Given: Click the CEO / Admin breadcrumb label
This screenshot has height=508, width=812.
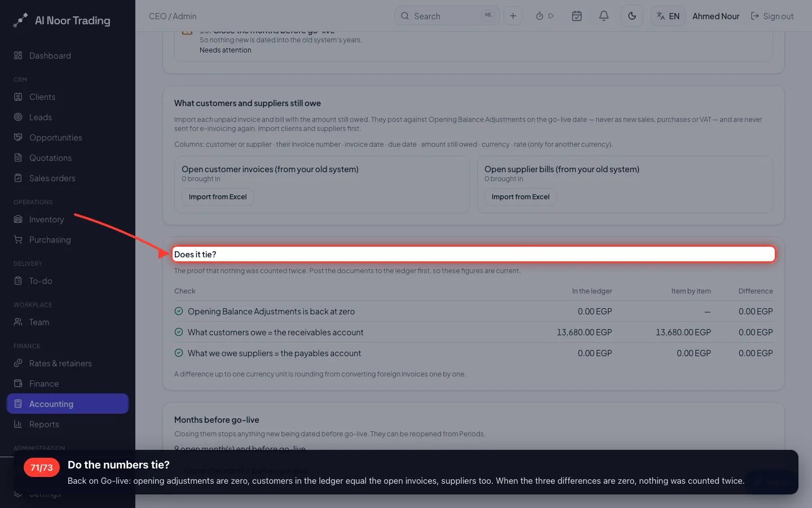Looking at the screenshot, I should click(x=173, y=16).
